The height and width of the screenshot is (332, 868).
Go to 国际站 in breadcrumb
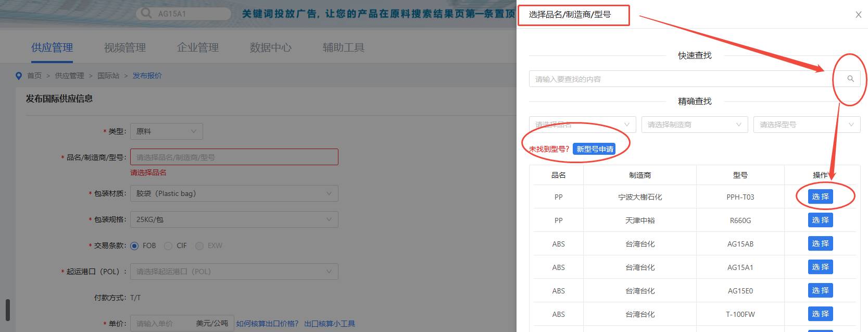[108, 76]
